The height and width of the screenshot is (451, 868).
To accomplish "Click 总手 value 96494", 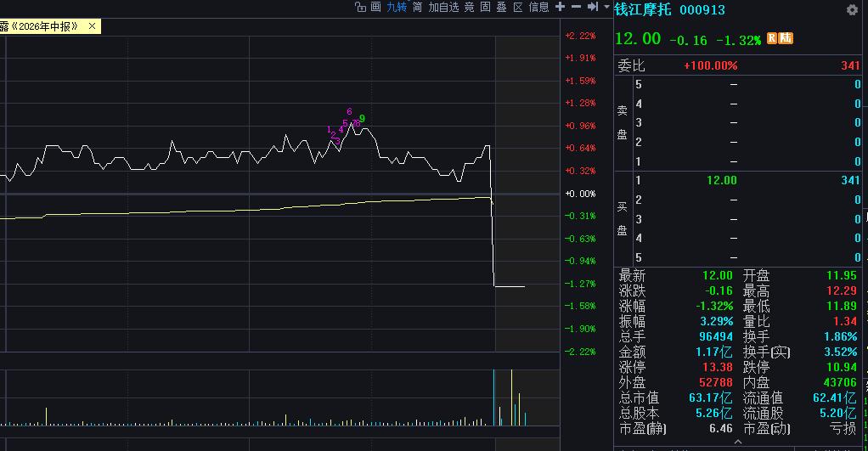I will [716, 336].
